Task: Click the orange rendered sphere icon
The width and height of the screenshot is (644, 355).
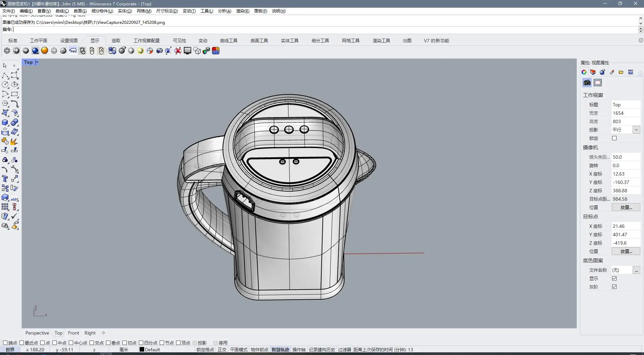Action: click(45, 51)
